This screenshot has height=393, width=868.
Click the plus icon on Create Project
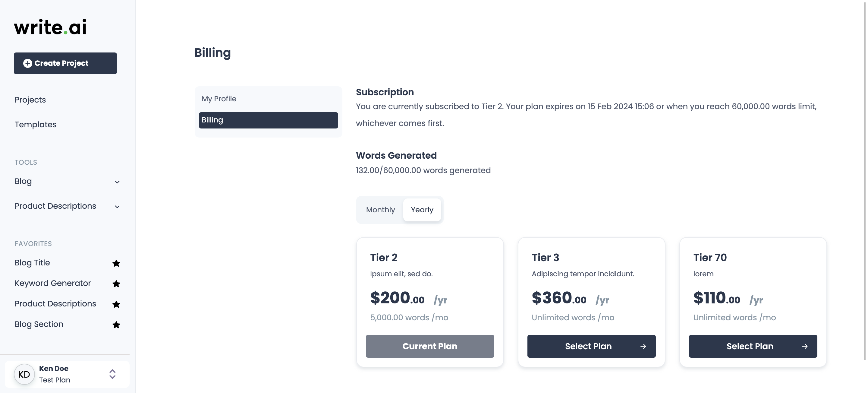(x=28, y=63)
